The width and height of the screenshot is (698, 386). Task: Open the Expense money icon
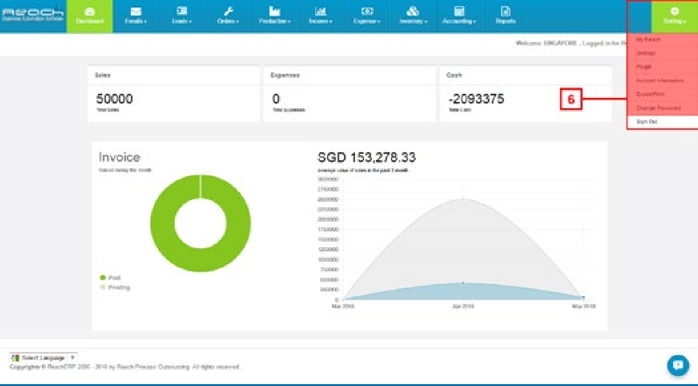pyautogui.click(x=367, y=12)
